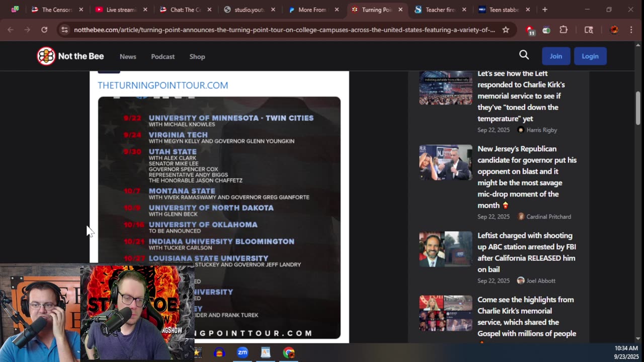Click the Join button
Image resolution: width=644 pixels, height=362 pixels.
coord(556,56)
